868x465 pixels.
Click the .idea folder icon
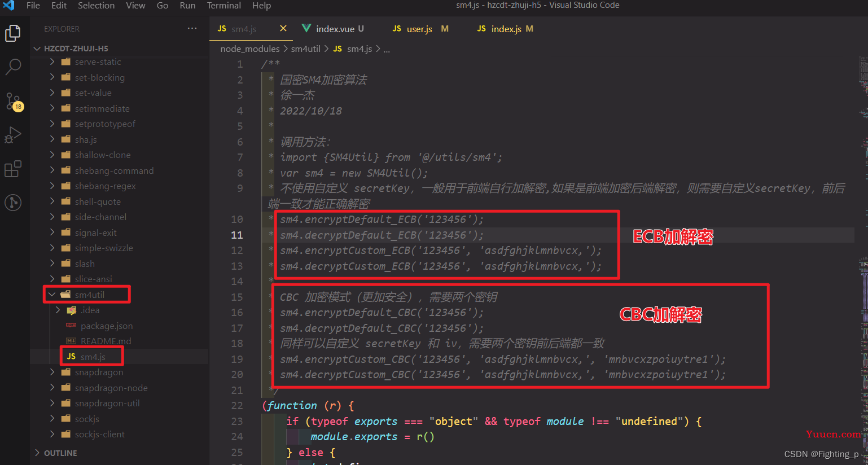tap(71, 310)
